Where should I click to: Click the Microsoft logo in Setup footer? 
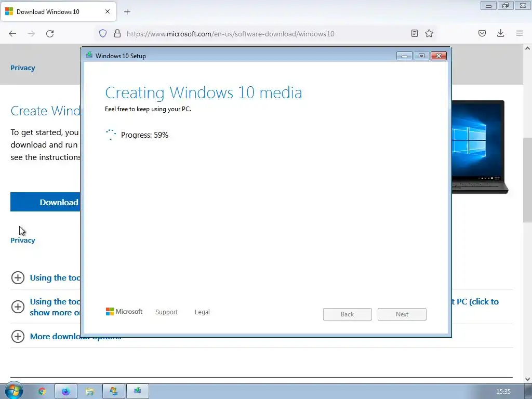[x=124, y=312]
